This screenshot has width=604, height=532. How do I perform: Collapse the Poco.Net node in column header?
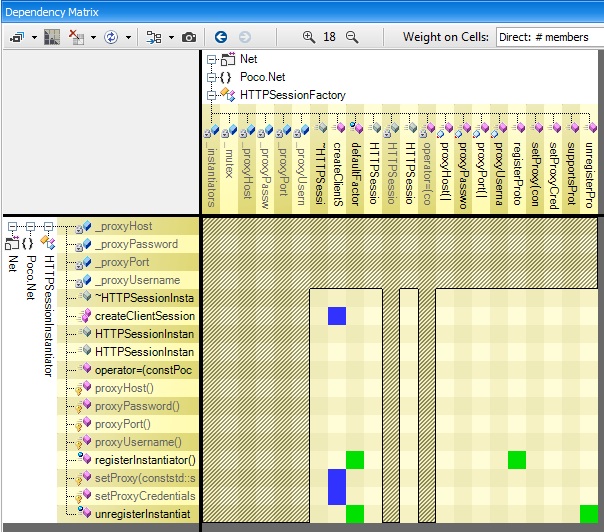[211, 77]
